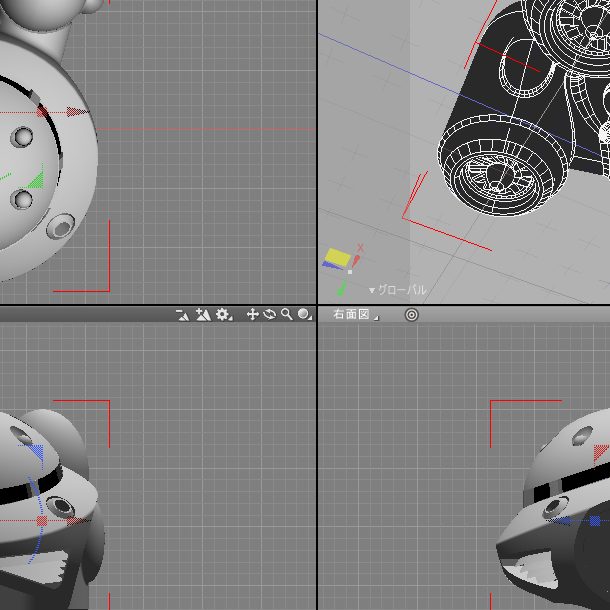
Task: Click the white center square of gizmo
Action: pyautogui.click(x=349, y=272)
